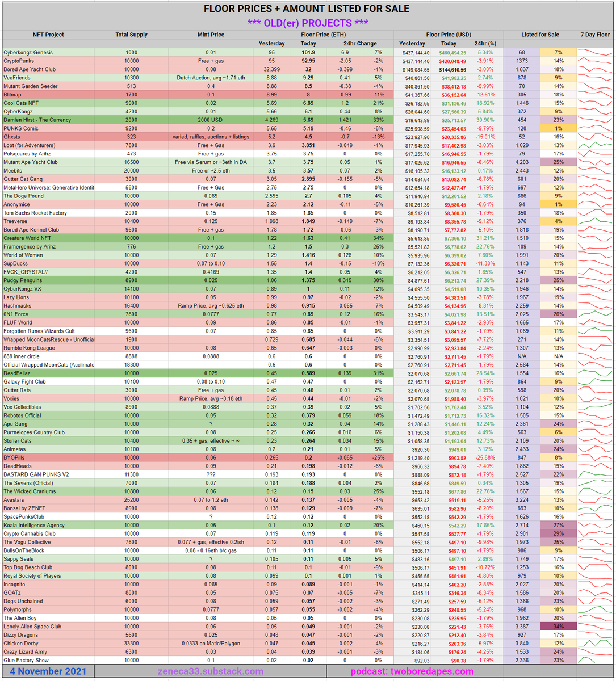Image resolution: width=616 pixels, height=681 pixels.
Task: Open the podcast: twoboredapes.com link
Action: tap(412, 671)
